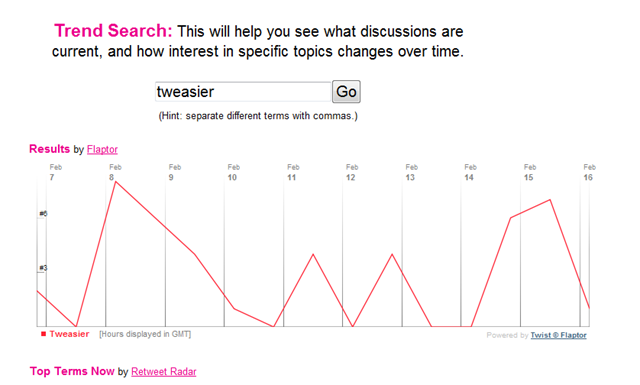The image size is (640, 385).
Task: Click the red Tweasier legend square
Action: [x=43, y=334]
